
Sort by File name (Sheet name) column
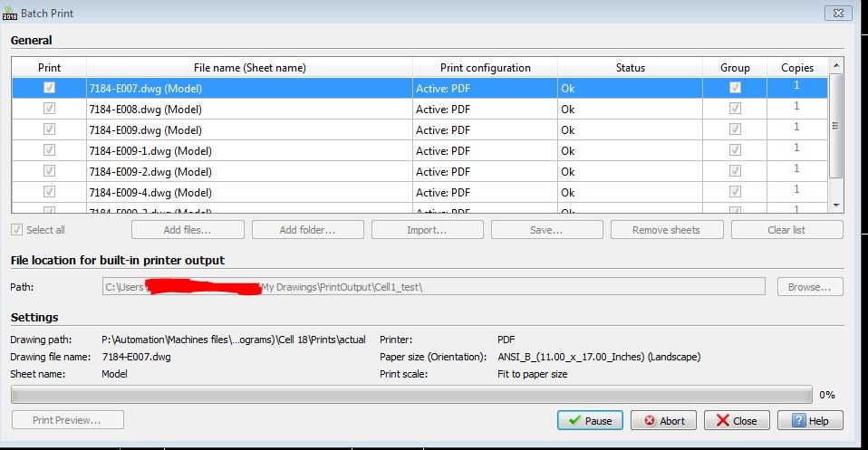pyautogui.click(x=250, y=68)
